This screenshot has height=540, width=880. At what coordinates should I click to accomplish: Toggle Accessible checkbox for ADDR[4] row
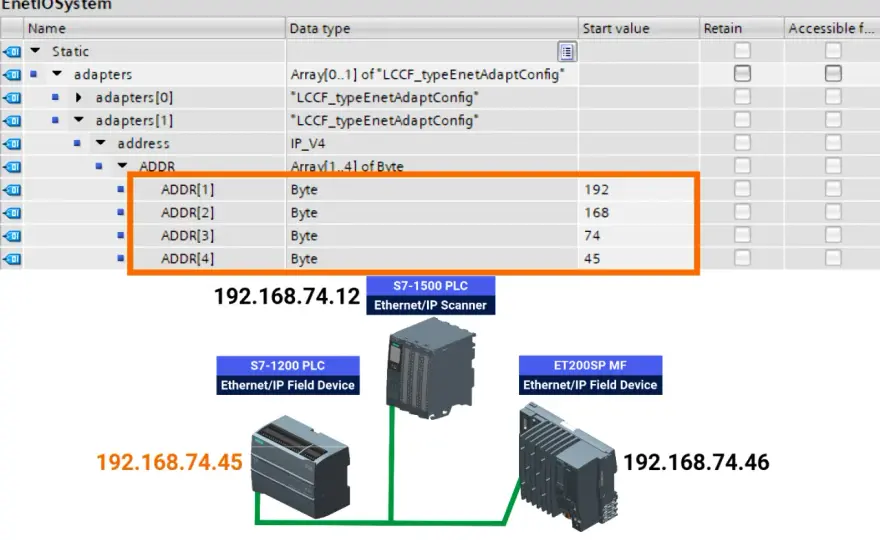pos(833,258)
